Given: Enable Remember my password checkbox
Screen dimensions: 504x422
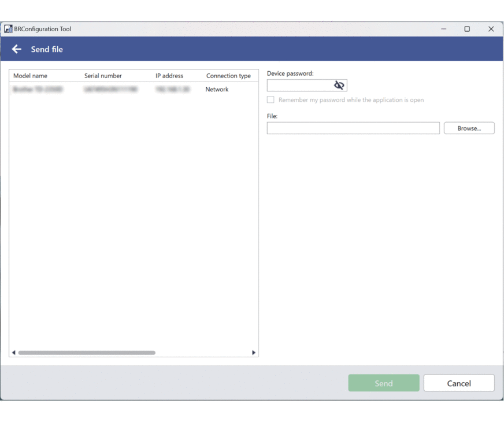Looking at the screenshot, I should (x=270, y=100).
